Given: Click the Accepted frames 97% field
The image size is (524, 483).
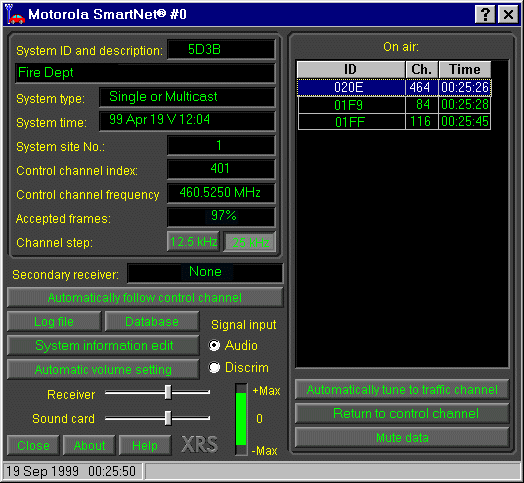Looking at the screenshot, I should tap(221, 217).
